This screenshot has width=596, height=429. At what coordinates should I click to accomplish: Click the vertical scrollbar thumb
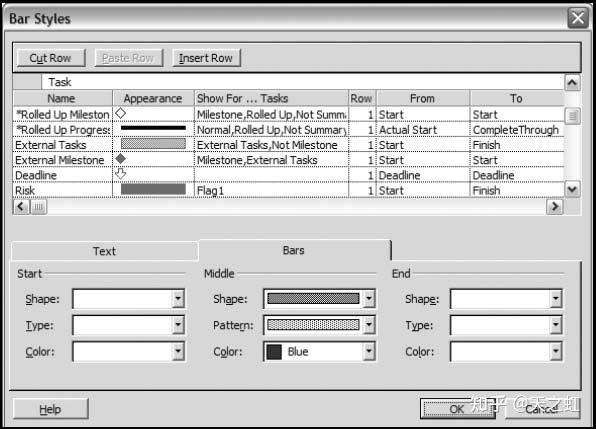(572, 116)
